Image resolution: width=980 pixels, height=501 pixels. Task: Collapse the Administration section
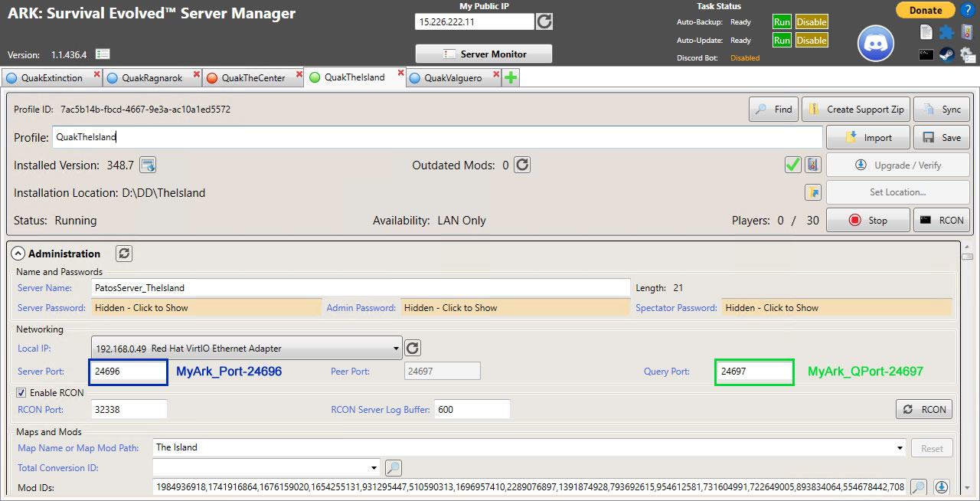17,254
